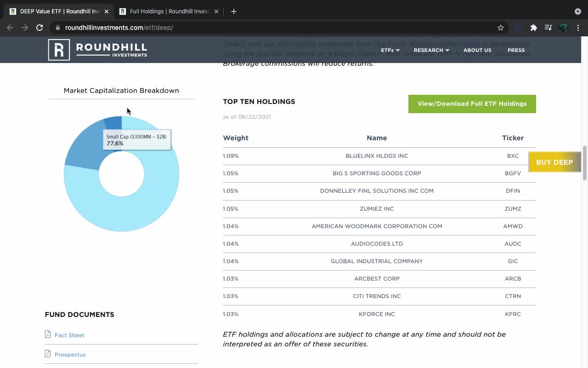The width and height of the screenshot is (588, 368).
Task: Open the tab search dropdown arrow
Action: click(x=577, y=11)
